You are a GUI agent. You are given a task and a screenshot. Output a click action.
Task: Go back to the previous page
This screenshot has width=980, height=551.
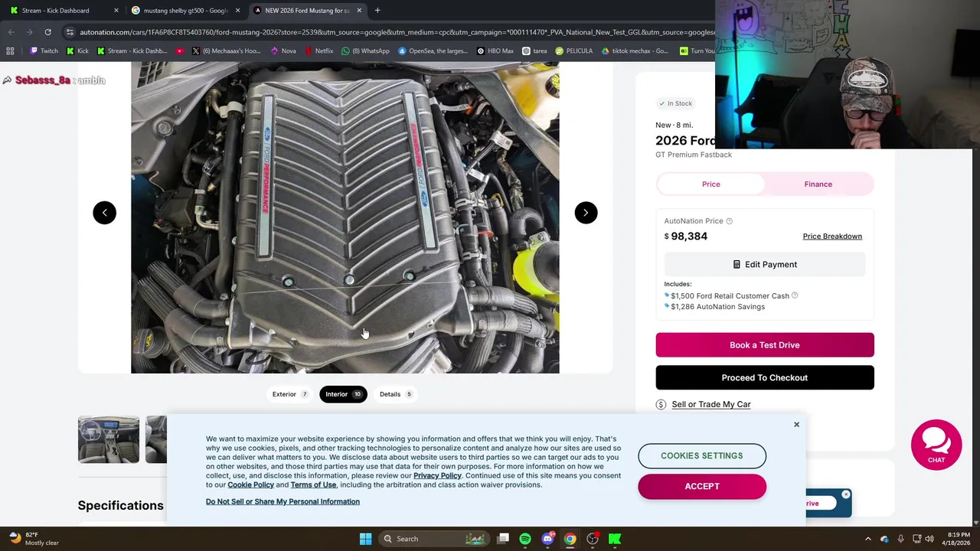click(11, 32)
